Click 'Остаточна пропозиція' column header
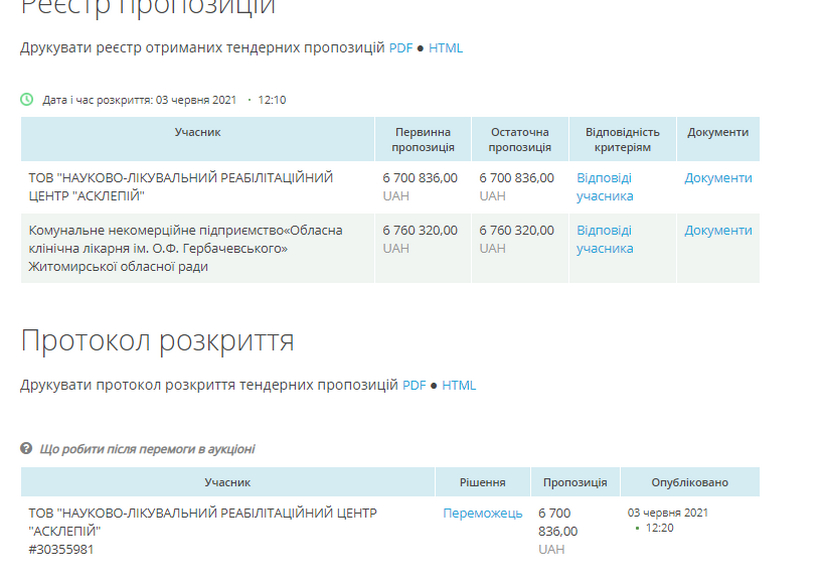The height and width of the screenshot is (569, 822). pyautogui.click(x=520, y=139)
